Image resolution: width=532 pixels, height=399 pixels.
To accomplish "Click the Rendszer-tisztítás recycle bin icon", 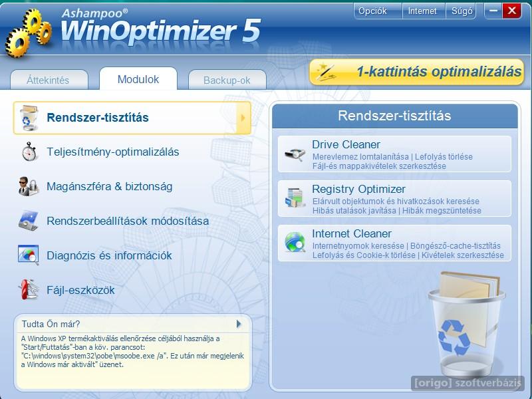I will (29, 118).
